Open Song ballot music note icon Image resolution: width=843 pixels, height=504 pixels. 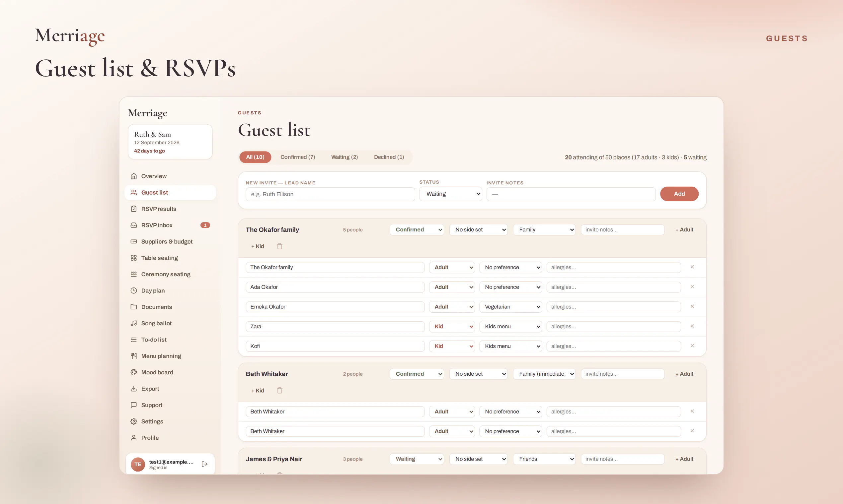pyautogui.click(x=134, y=323)
